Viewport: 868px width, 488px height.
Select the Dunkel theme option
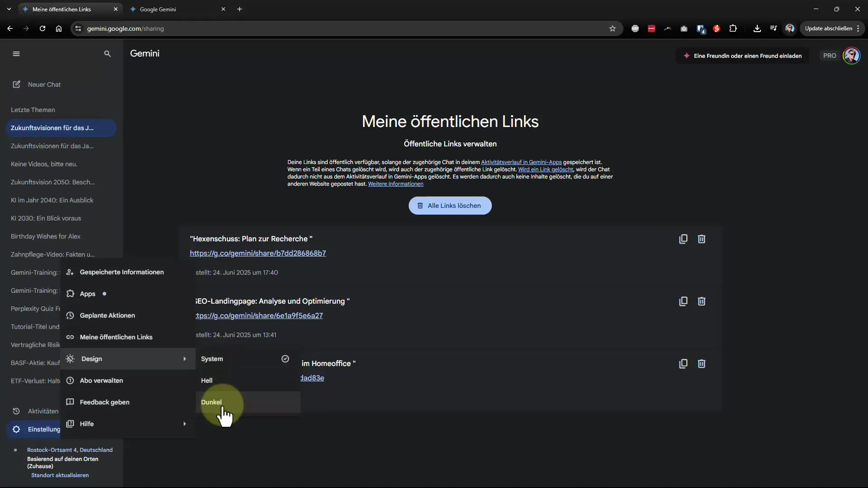click(248, 402)
